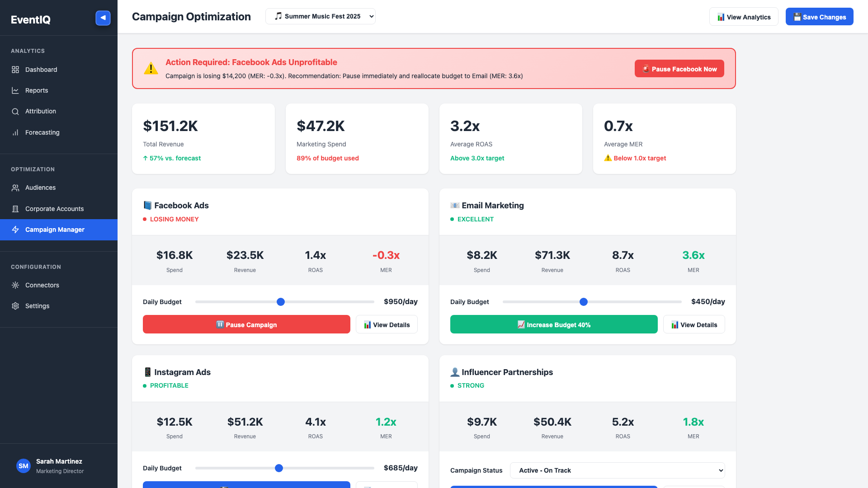The image size is (868, 488).
Task: Click Pause Facebook Now in the alert
Action: click(x=679, y=69)
